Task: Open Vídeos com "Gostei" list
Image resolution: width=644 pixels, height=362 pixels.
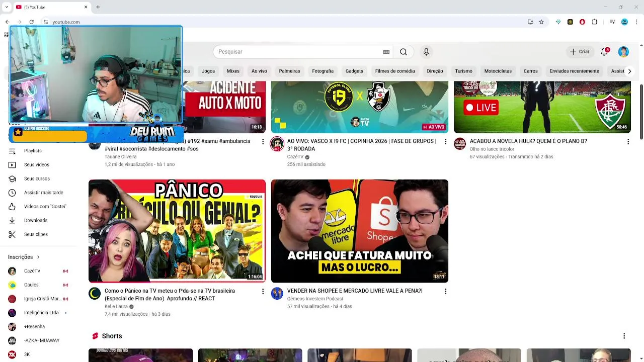Action: 45,207
